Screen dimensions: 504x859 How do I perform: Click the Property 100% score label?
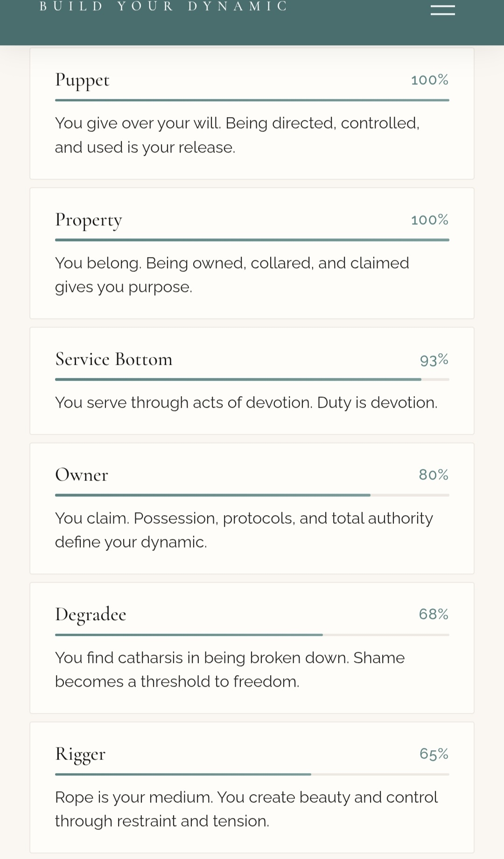coord(429,220)
